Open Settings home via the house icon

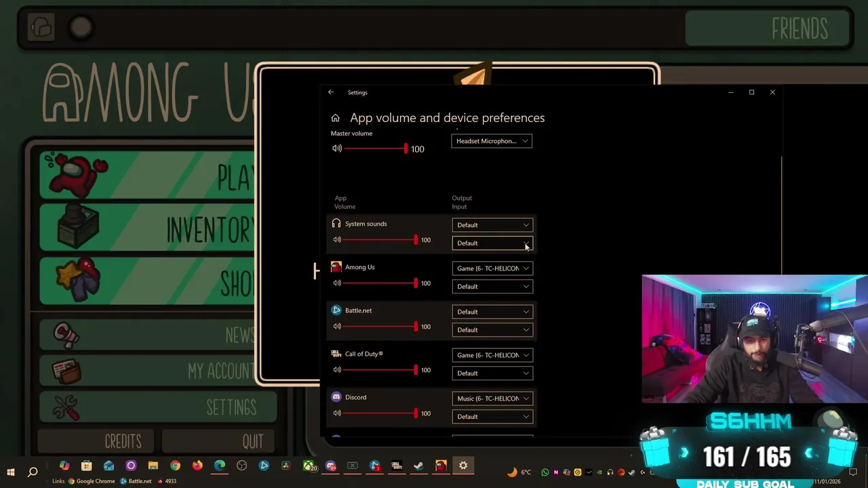point(335,118)
